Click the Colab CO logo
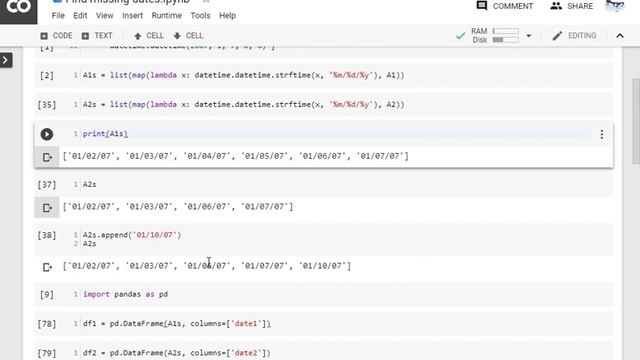Viewport: 640px width, 360px height. coord(18,8)
